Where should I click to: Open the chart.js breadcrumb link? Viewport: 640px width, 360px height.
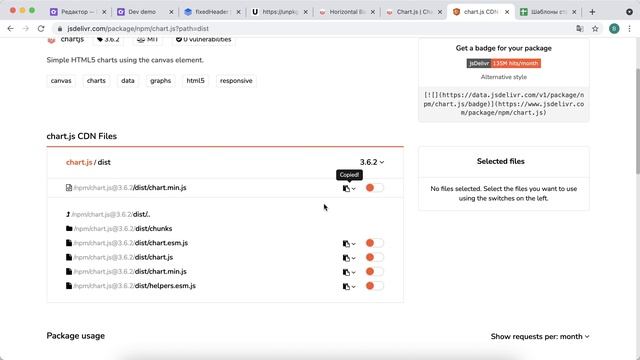[x=79, y=162]
